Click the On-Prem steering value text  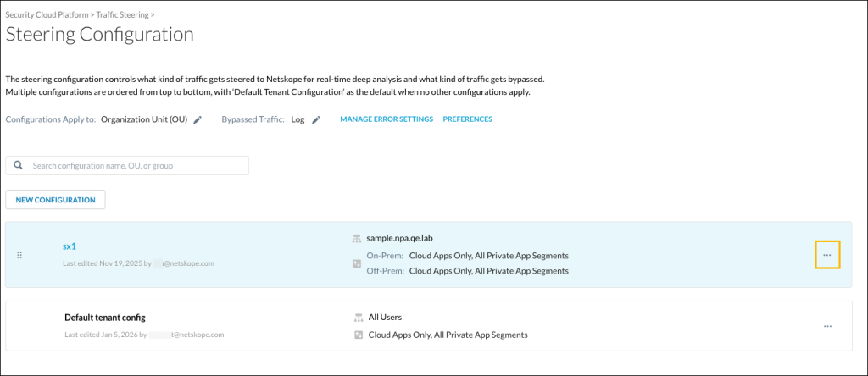(489, 256)
